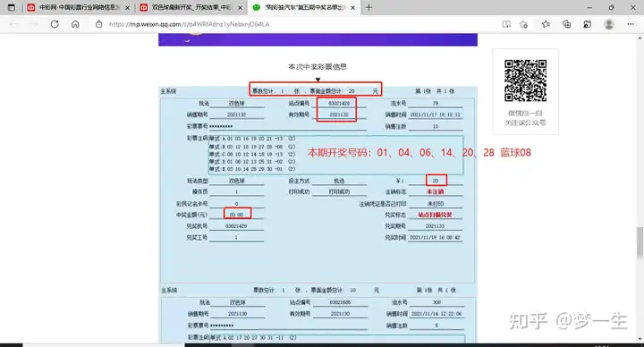Click the scrollbar down arrow

(640, 339)
